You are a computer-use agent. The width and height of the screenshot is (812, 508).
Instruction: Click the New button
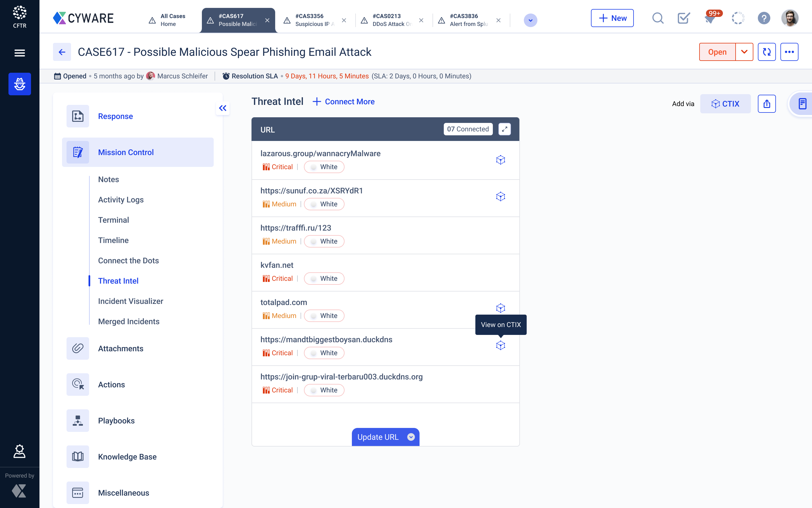pos(612,18)
